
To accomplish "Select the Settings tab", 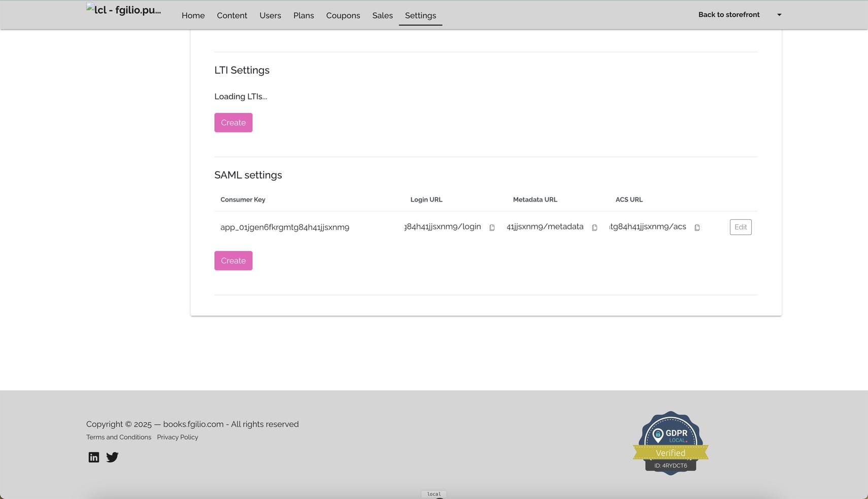I will coord(420,16).
